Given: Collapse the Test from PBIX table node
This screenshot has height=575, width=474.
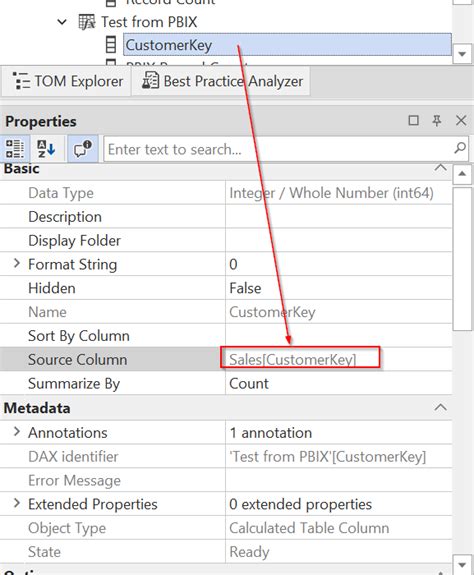Looking at the screenshot, I should [x=62, y=22].
